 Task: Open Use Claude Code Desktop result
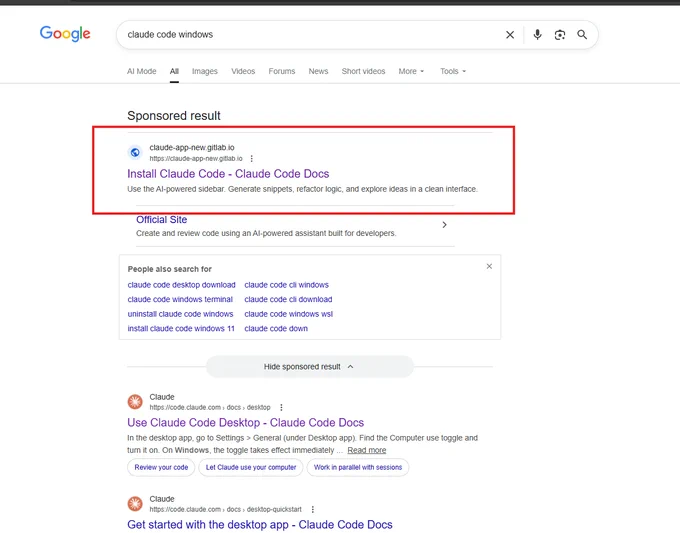245,423
